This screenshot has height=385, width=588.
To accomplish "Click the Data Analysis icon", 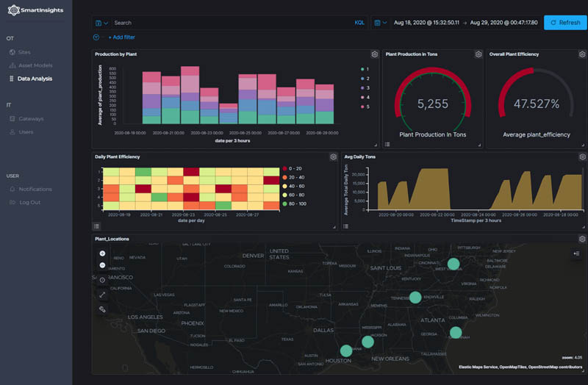I will click(12, 79).
